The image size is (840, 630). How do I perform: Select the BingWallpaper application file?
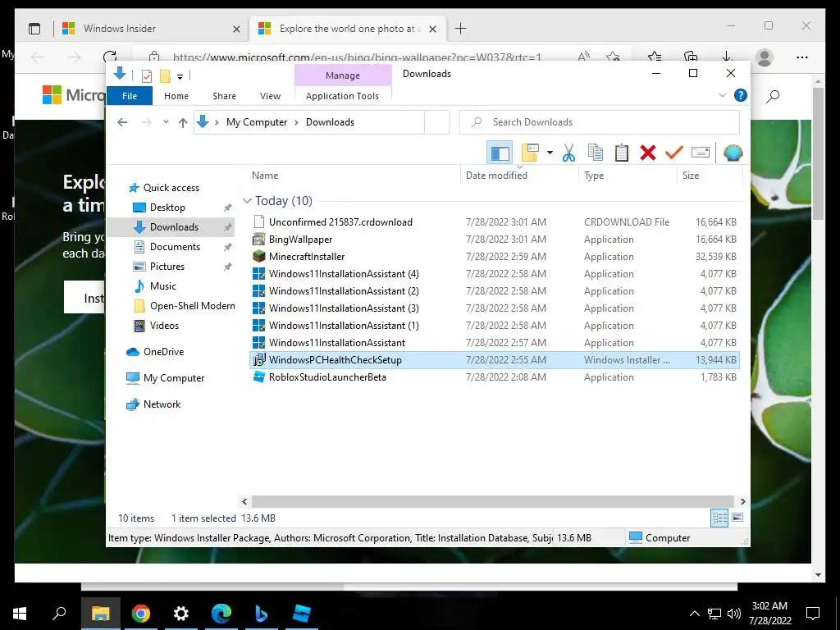(495, 240)
